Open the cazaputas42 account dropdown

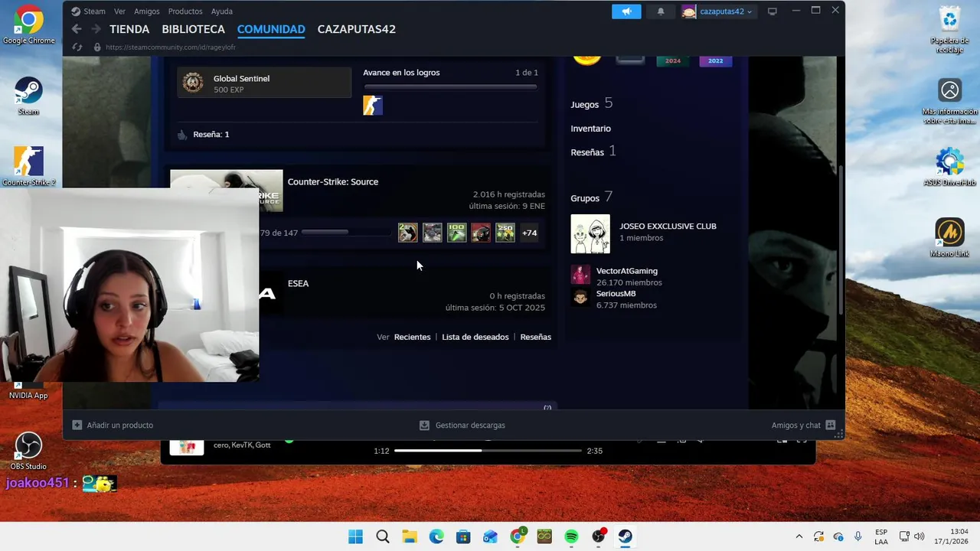(717, 11)
